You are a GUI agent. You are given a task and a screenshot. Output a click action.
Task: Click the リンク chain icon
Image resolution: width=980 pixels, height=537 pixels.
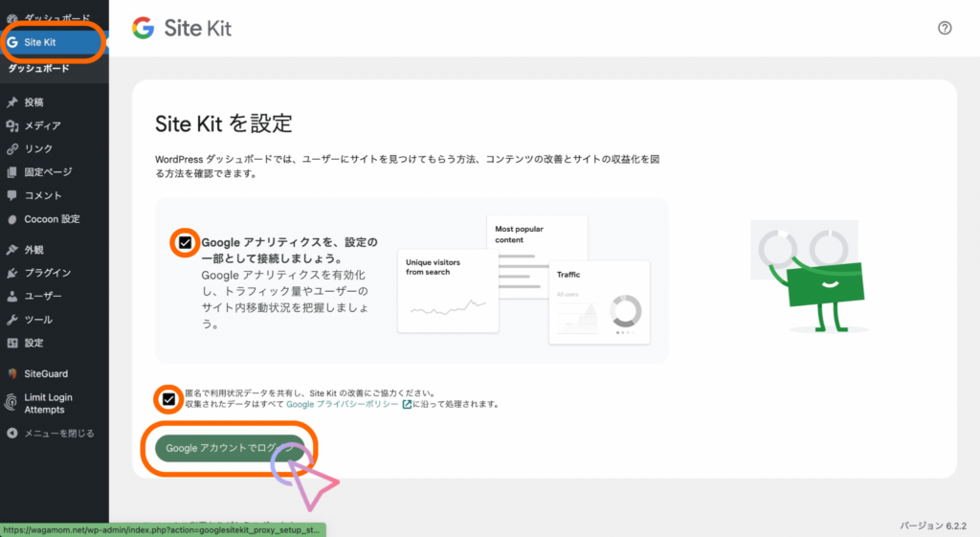11,149
